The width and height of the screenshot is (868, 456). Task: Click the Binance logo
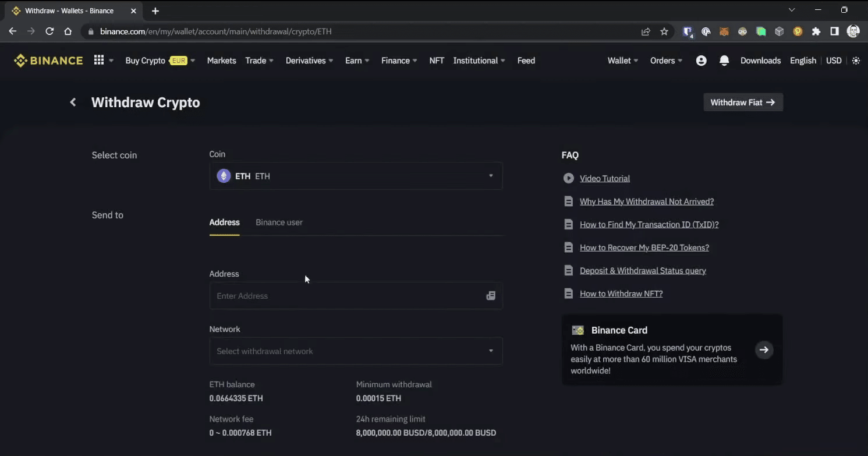coord(48,61)
